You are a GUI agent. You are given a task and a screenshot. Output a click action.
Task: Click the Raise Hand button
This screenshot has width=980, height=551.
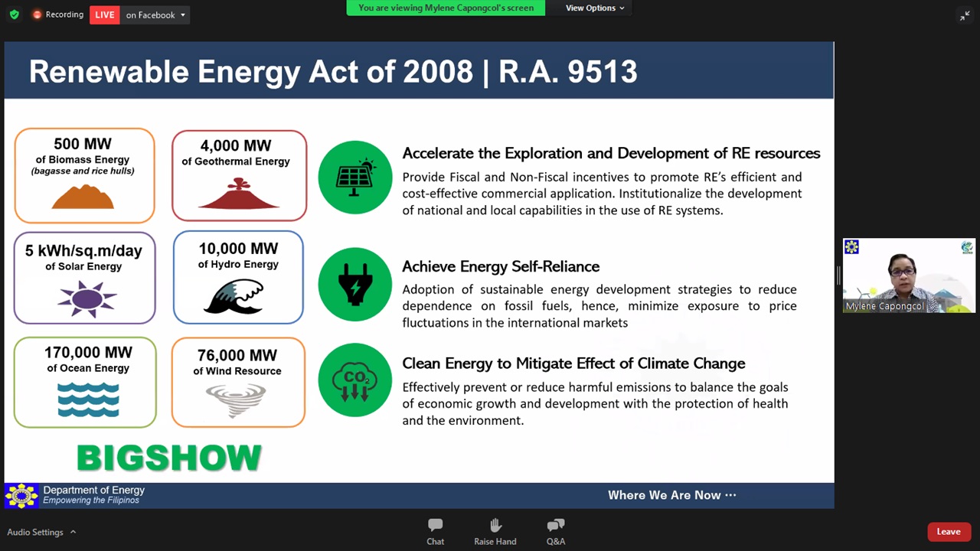(495, 532)
